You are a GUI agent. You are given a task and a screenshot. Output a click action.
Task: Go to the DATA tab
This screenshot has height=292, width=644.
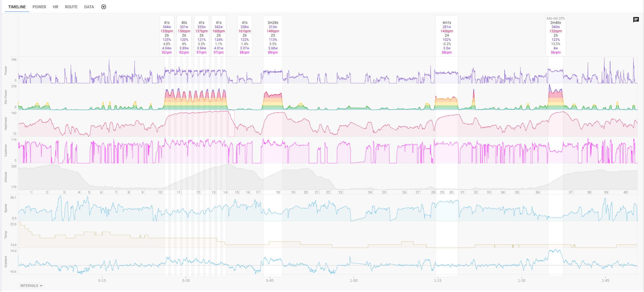coord(89,7)
